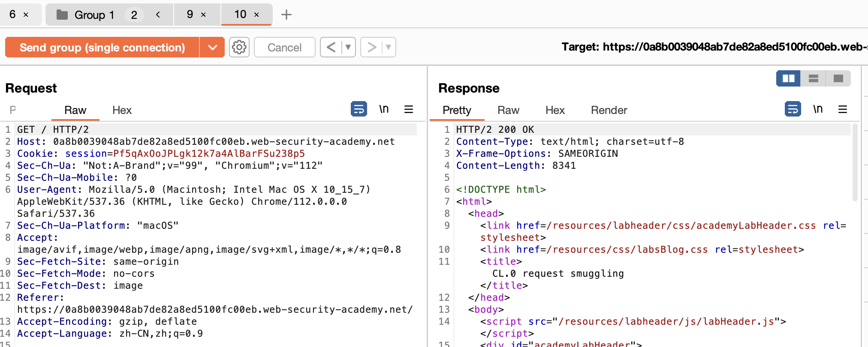Click the Sec-Ch-Ua-Platform "macOS" line
The image size is (868, 347).
tap(98, 225)
